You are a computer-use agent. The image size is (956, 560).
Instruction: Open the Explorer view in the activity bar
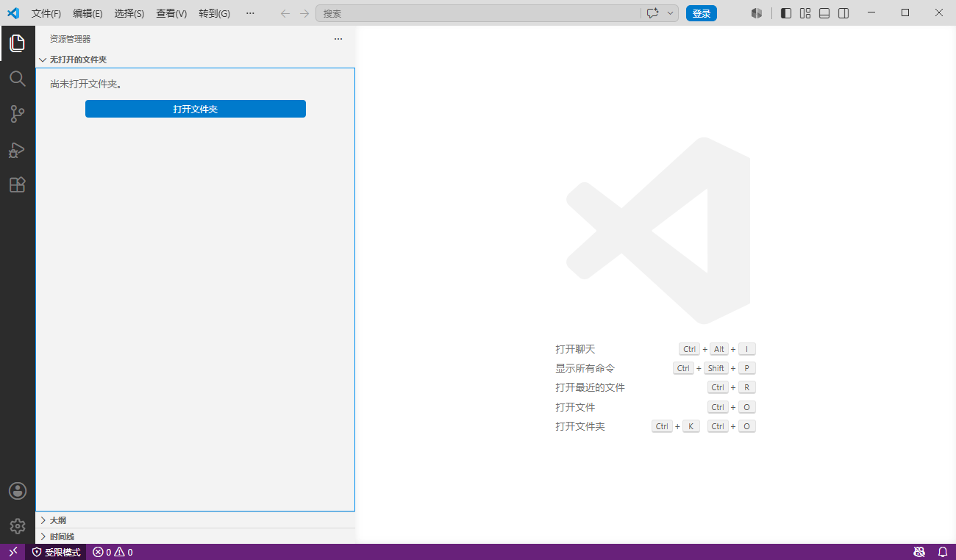tap(17, 43)
